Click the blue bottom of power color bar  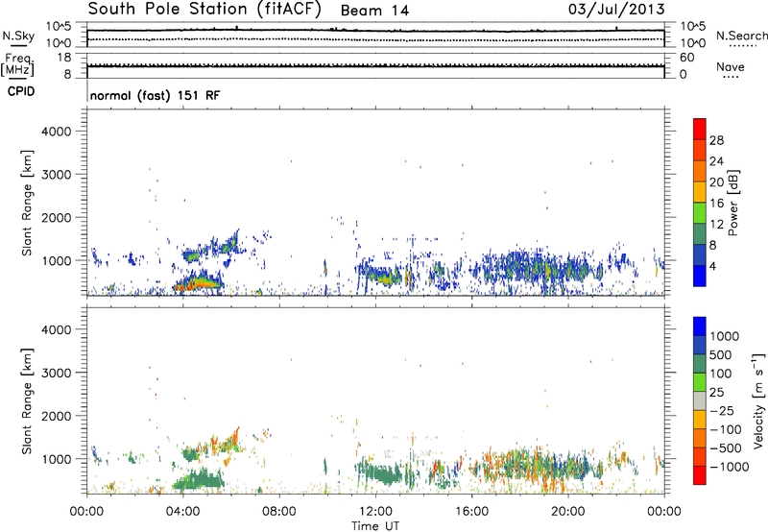click(700, 276)
